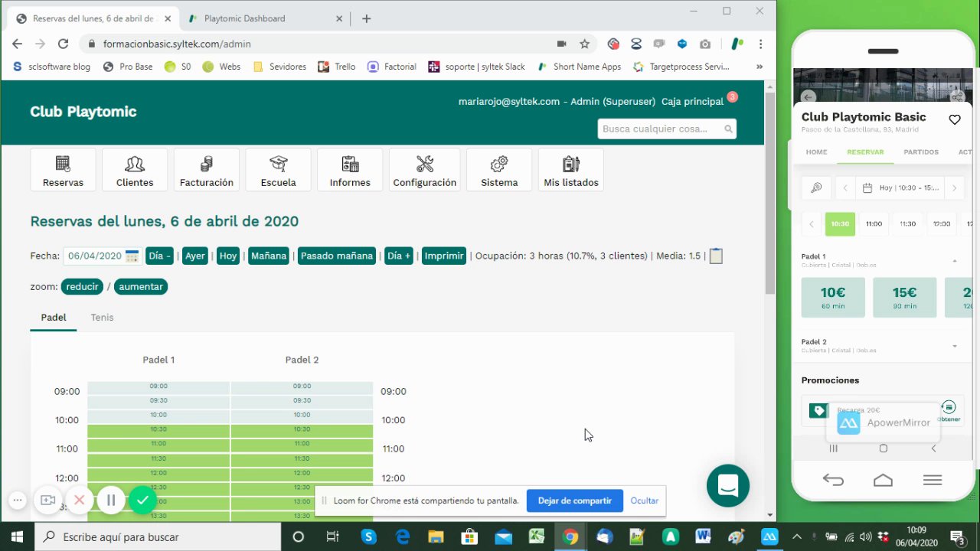Show more bookmarks with the double chevron

coord(759,67)
